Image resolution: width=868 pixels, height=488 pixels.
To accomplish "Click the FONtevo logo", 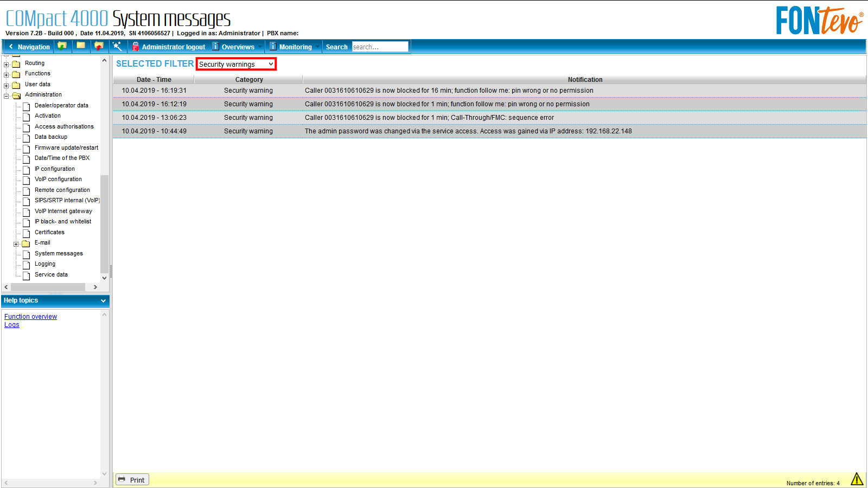I will [819, 21].
